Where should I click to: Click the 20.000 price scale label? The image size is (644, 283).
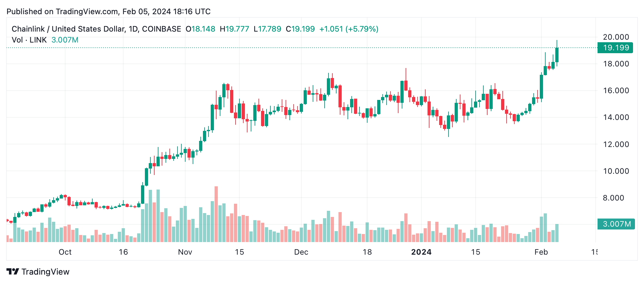click(x=616, y=37)
